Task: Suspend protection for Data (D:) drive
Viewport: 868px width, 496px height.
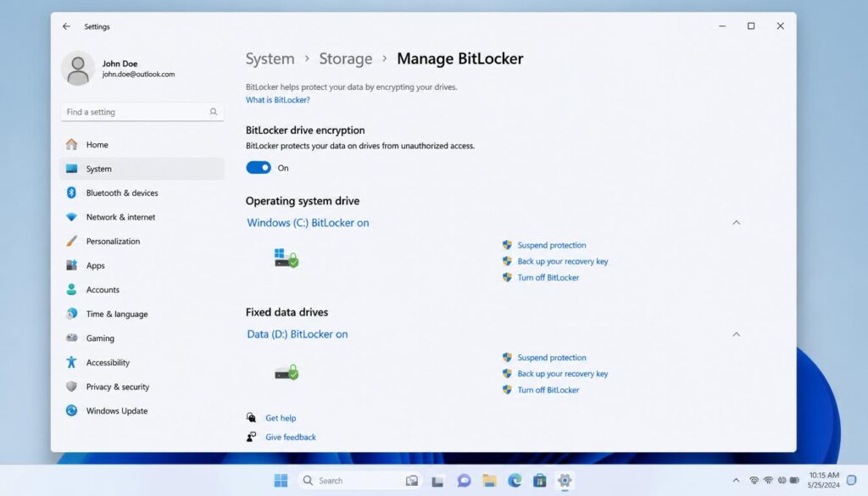Action: click(552, 358)
